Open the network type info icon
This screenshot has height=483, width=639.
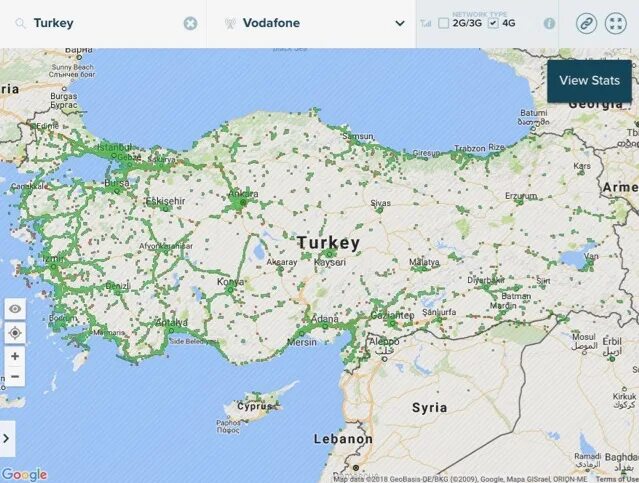[x=549, y=24]
